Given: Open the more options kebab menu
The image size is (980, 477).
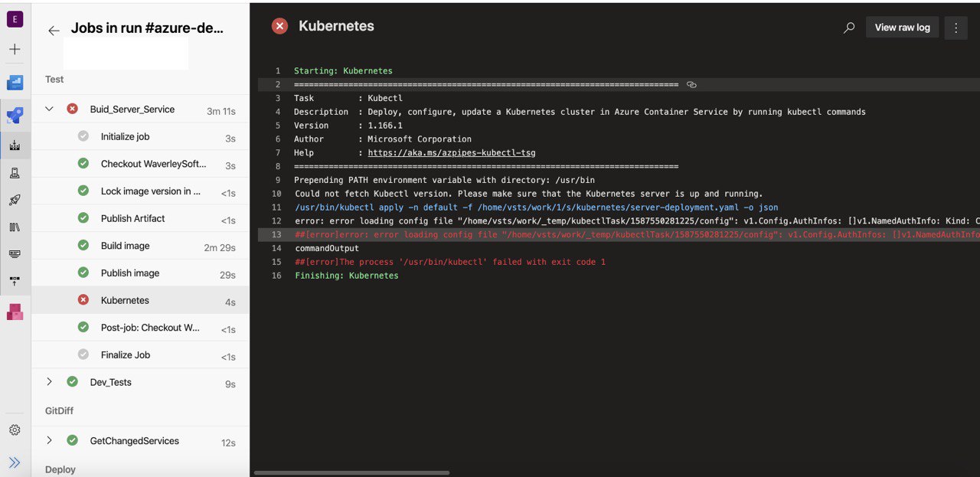Looking at the screenshot, I should [x=955, y=28].
